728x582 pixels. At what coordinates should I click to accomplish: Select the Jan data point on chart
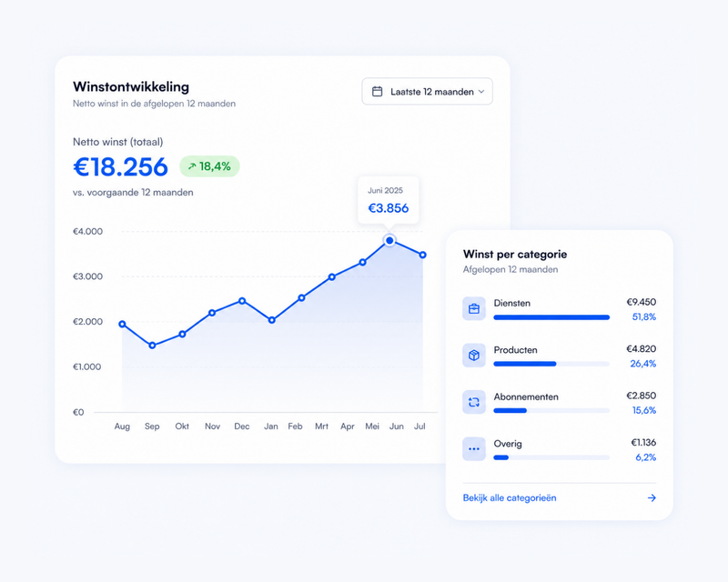point(272,320)
